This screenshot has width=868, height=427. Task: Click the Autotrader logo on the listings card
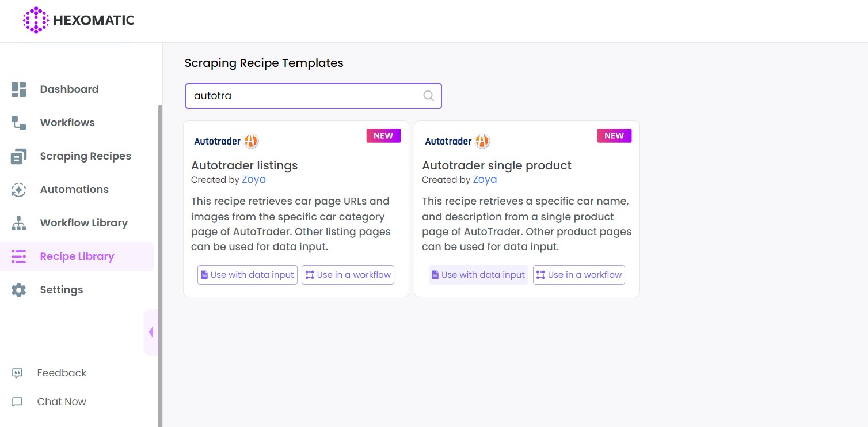click(x=225, y=141)
